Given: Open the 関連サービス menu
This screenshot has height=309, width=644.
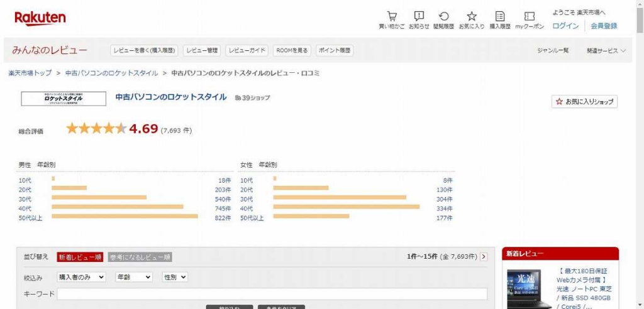Looking at the screenshot, I should pos(606,51).
